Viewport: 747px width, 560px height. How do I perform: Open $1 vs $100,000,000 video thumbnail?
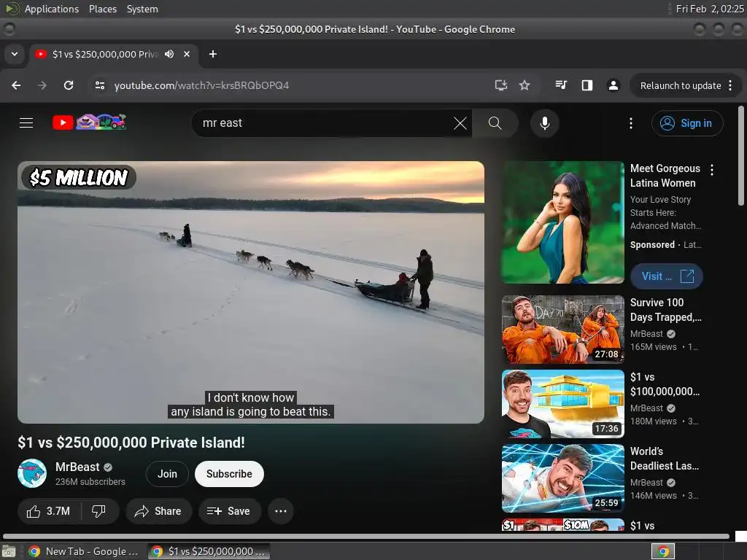(x=562, y=404)
